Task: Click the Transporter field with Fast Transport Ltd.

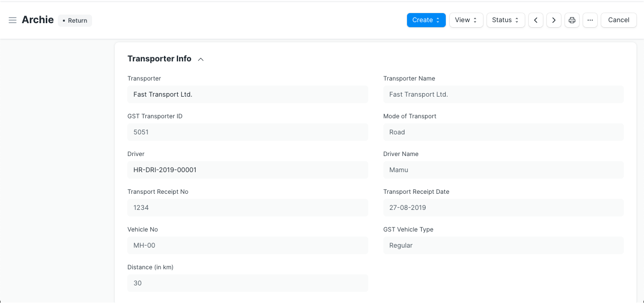Action: point(248,94)
